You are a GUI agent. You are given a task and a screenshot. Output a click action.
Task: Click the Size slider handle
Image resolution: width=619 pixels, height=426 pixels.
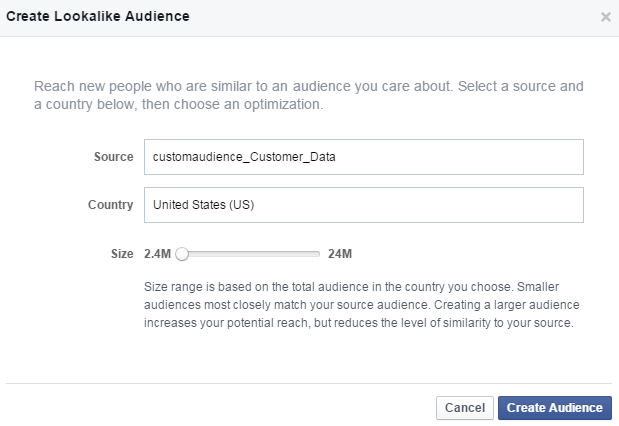182,254
